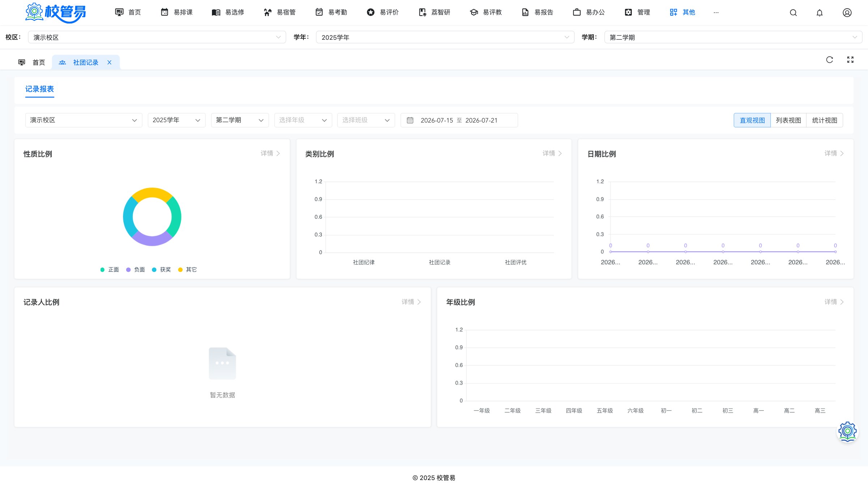Open the search icon in header
868x488 pixels.
coord(793,13)
